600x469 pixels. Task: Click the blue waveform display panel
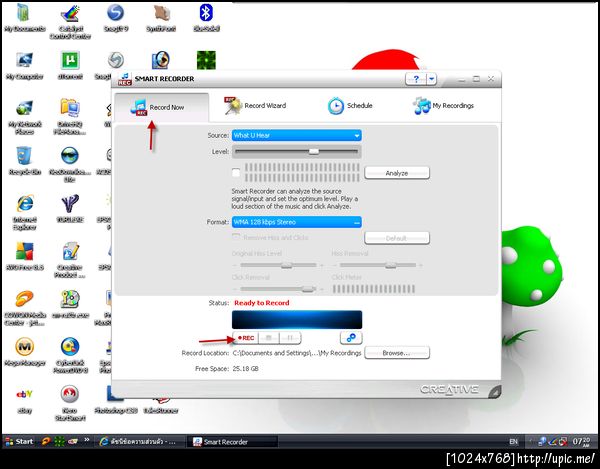click(x=297, y=319)
